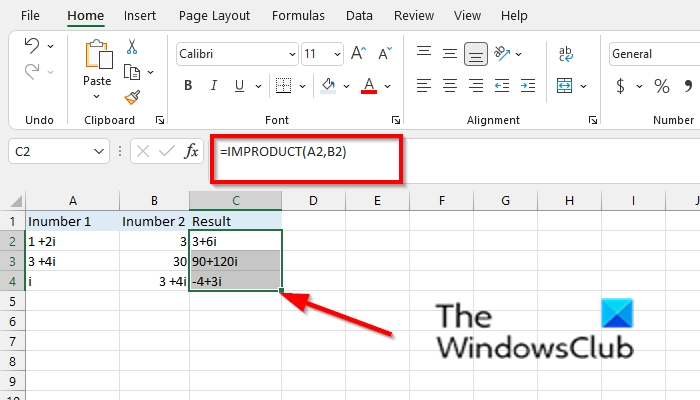Screen dimensions: 700x400
Task: Increase indent of cell content
Action: (x=528, y=85)
